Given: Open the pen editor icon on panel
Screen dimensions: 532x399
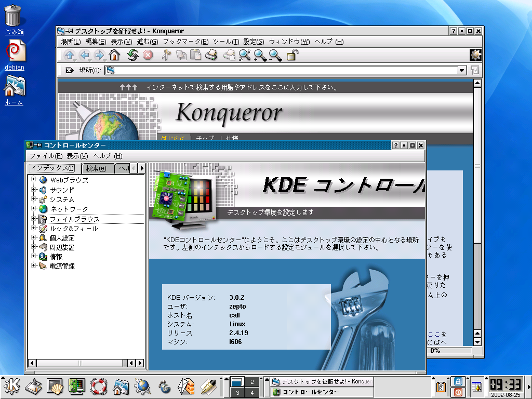Looking at the screenshot, I should [208, 387].
